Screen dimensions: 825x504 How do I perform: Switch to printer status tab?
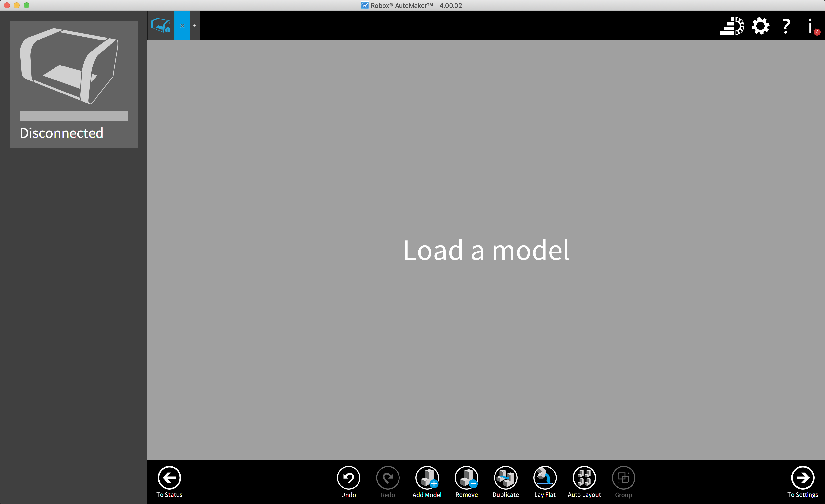click(x=161, y=26)
